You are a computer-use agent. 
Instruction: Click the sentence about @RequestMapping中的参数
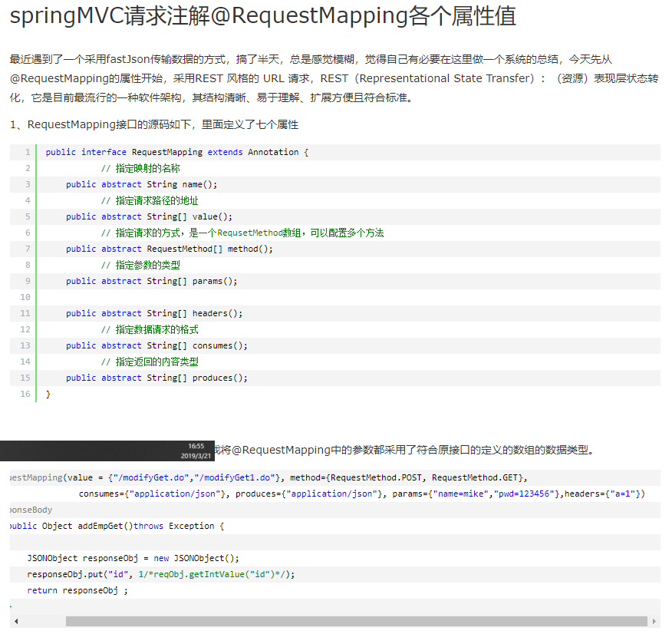click(404, 450)
